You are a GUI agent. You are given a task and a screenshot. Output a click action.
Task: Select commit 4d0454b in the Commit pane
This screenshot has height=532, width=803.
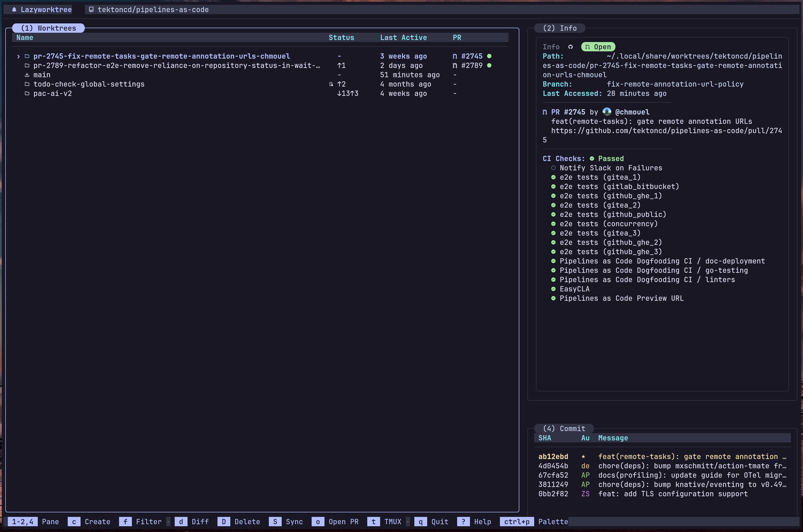point(663,466)
